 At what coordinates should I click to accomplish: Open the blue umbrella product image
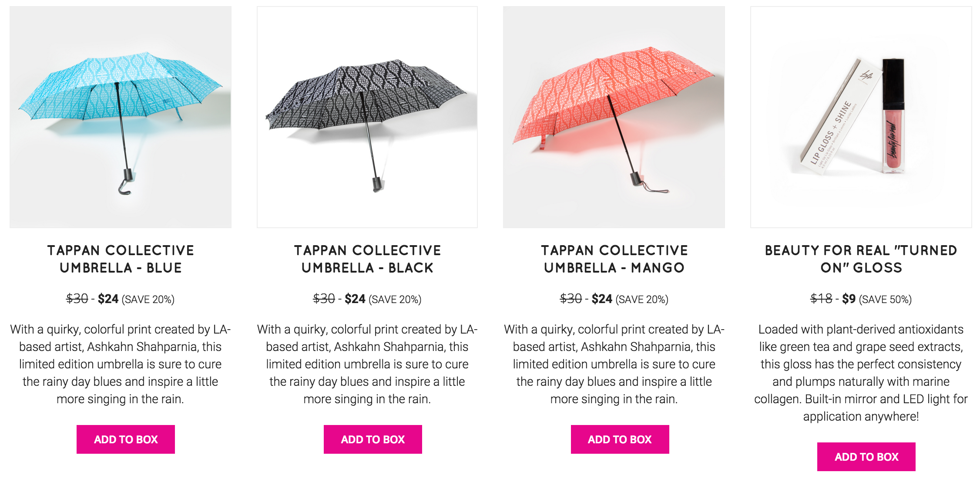(121, 117)
